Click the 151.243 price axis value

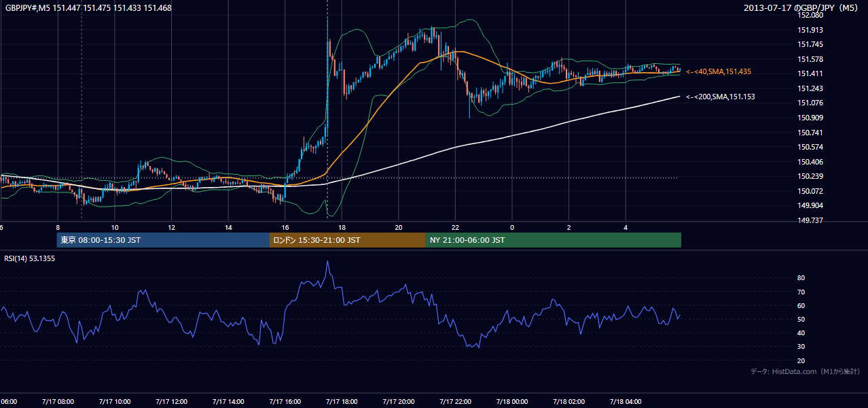tap(810, 88)
